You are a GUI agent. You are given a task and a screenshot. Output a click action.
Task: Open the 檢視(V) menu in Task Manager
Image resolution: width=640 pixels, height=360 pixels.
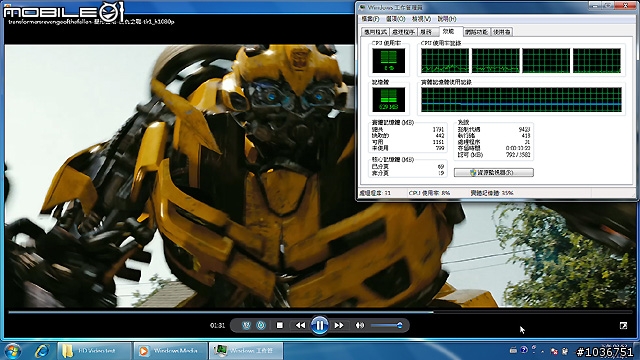pos(421,19)
